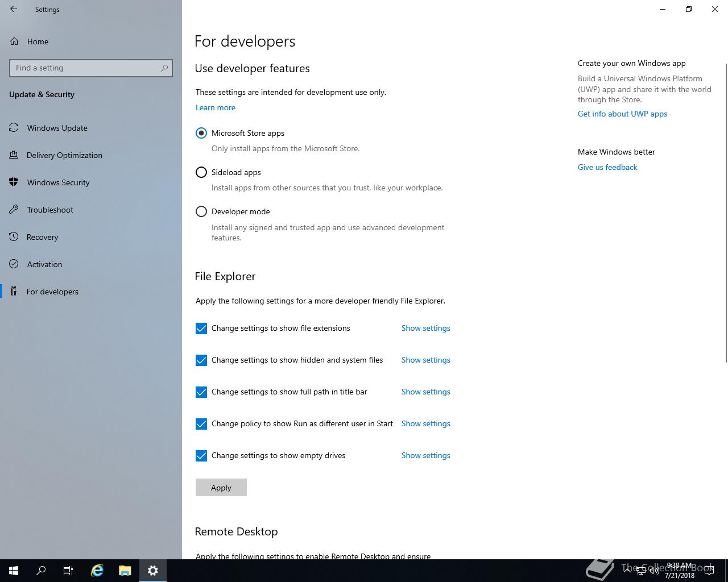Screen dimensions: 728x582
Task: Click the Windows Security shield icon
Action: pos(14,182)
